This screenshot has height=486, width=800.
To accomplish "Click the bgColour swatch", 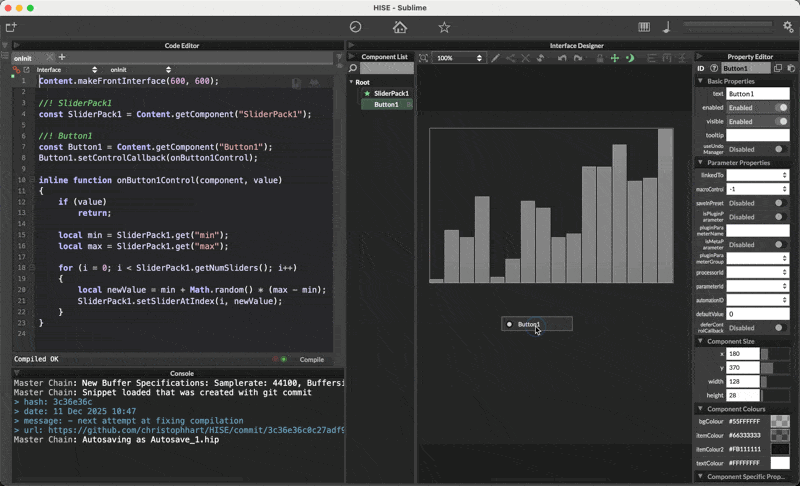I will (779, 422).
